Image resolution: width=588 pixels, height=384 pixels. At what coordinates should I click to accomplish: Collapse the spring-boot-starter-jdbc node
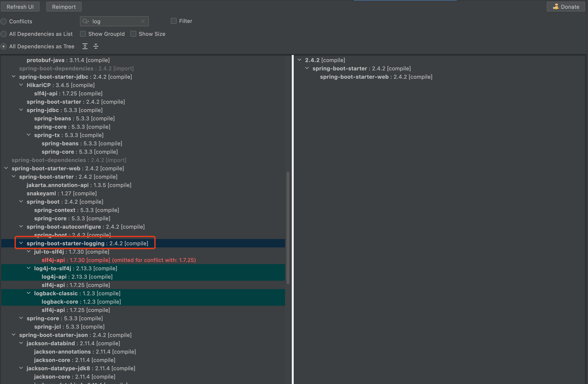14,77
